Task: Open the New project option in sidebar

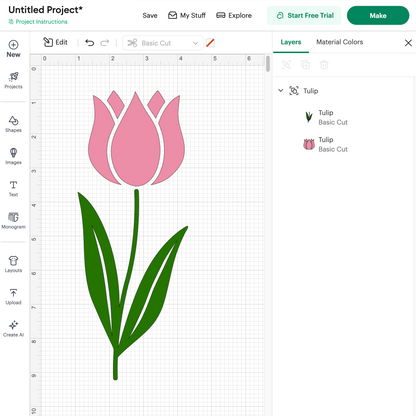Action: pos(13,49)
